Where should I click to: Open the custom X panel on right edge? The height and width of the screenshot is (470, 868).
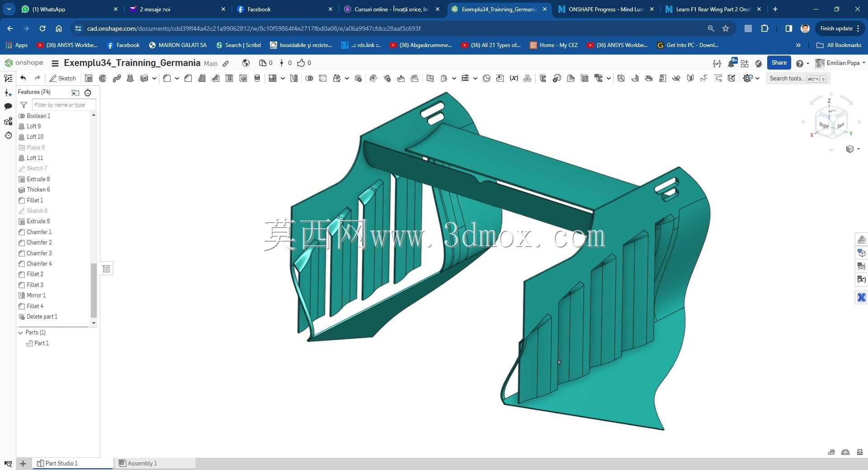point(861,297)
